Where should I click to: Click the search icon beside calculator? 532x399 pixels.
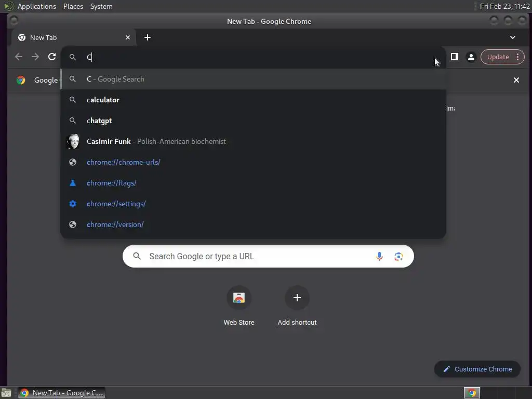(73, 100)
